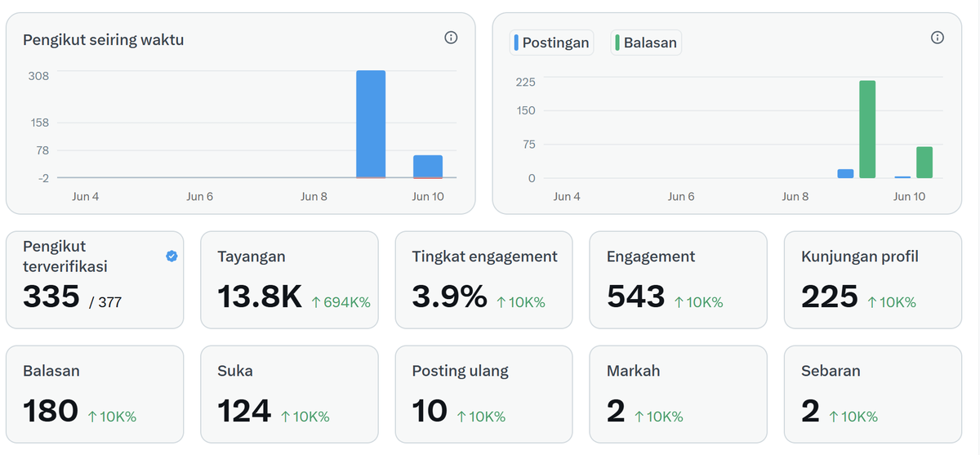Click the 335 verified followers number

51,297
